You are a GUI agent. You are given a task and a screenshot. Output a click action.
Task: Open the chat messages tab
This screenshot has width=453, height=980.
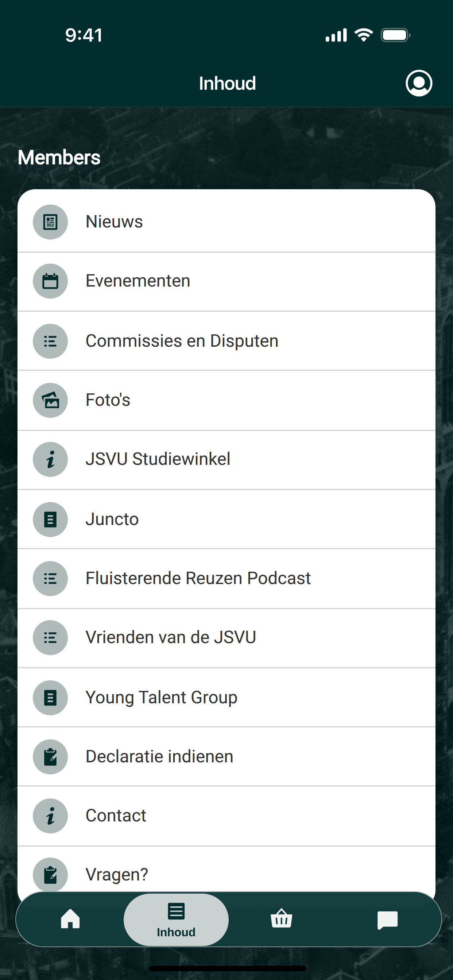pos(387,919)
